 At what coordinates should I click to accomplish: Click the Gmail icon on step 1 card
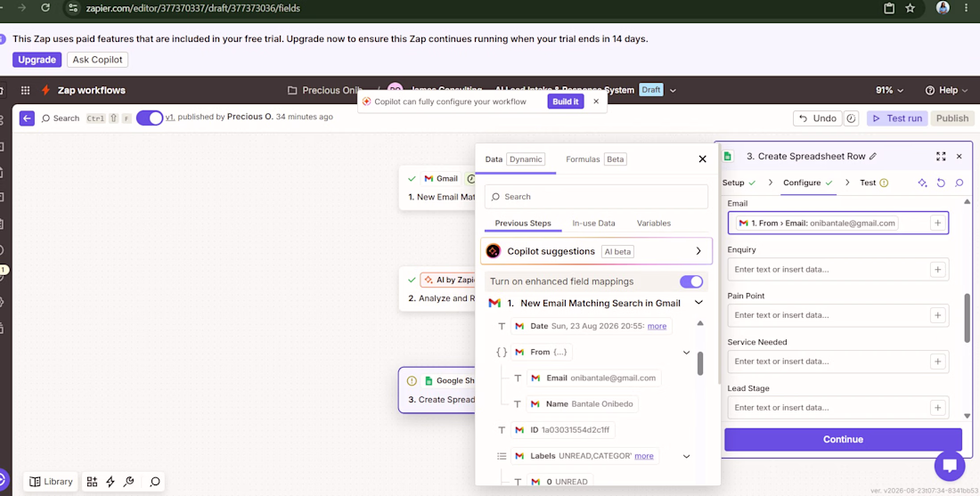coord(429,179)
